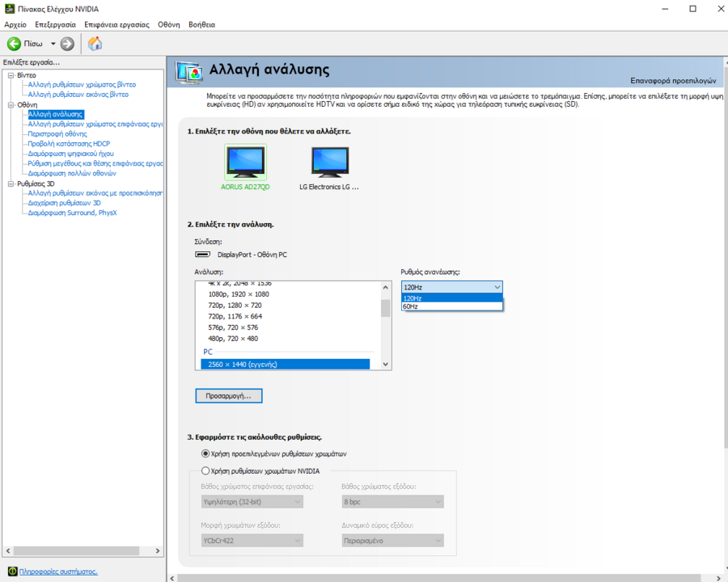Click main panel bottom scrollbar left arrow
Screen dimensions: 728x582
(x=172, y=578)
